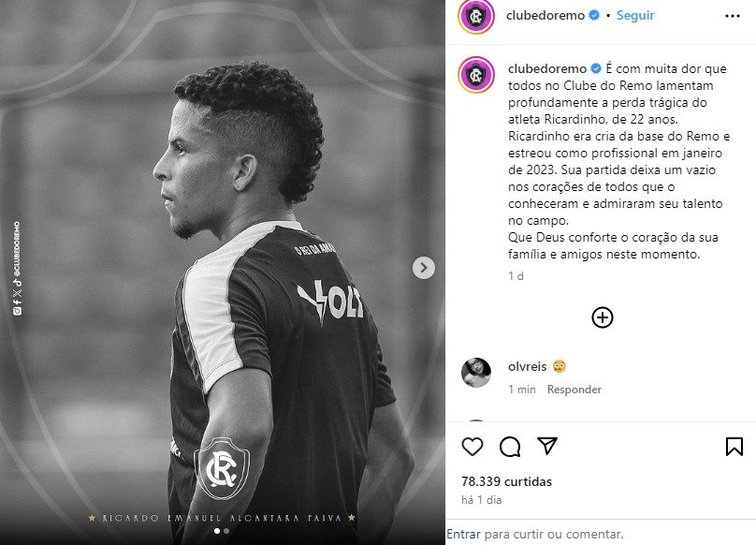756x545 pixels.
Task: Load more comments with the plus circle
Action: [603, 317]
